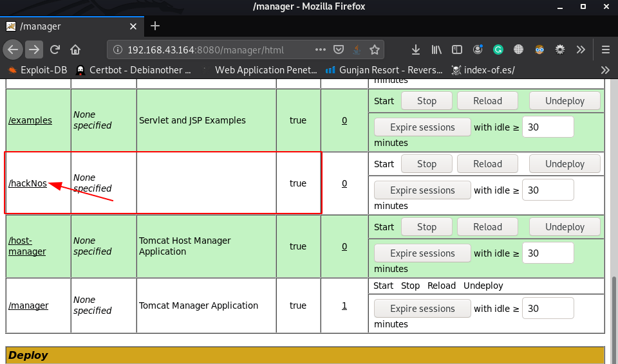Open page actions three-dot menu
Screen dimensions: 618x364
pyautogui.click(x=321, y=50)
